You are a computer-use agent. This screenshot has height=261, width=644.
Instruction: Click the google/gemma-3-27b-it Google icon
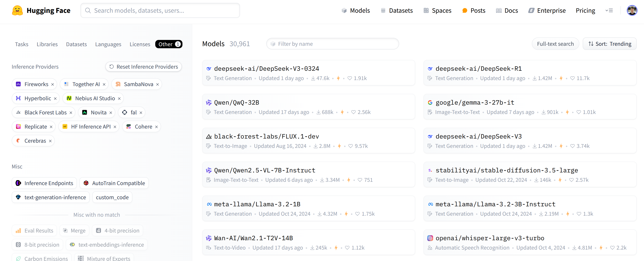tap(430, 103)
